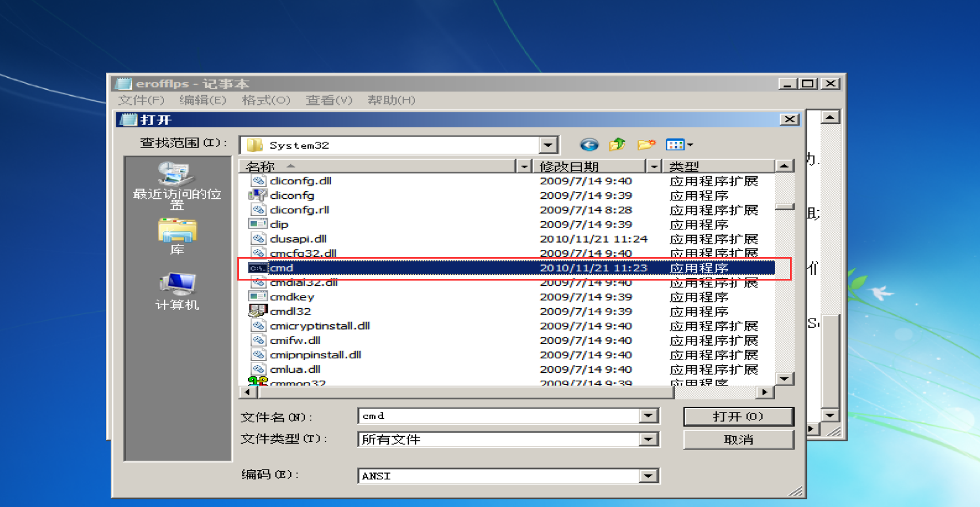Select the cliconfg.rll file icon
This screenshot has height=507, width=980.
click(259, 210)
